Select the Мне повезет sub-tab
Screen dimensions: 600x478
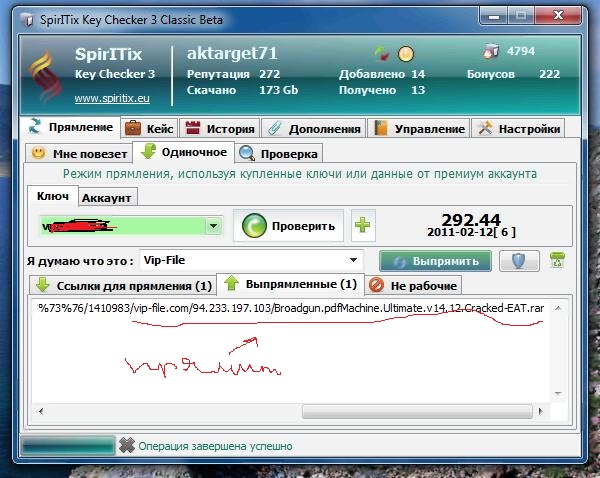79,154
